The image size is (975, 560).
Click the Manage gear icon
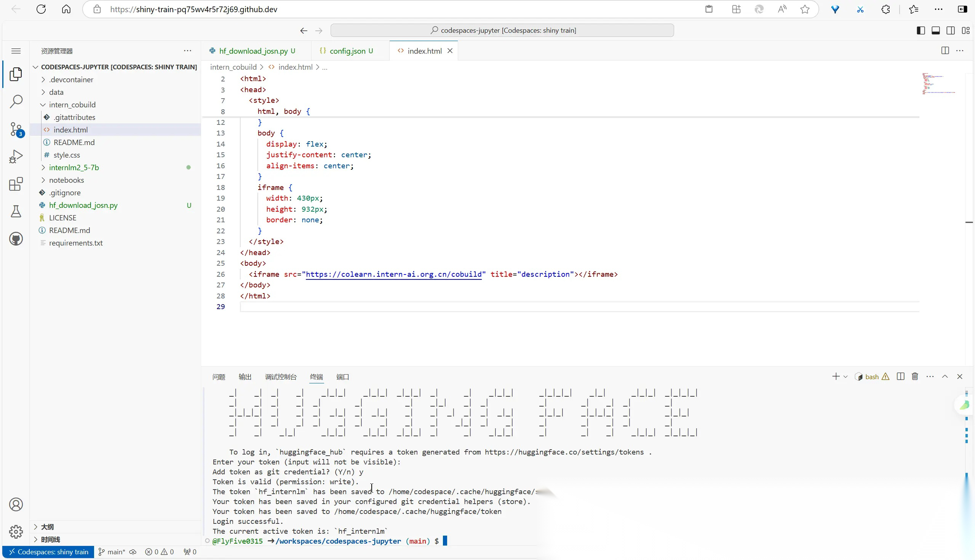16,532
